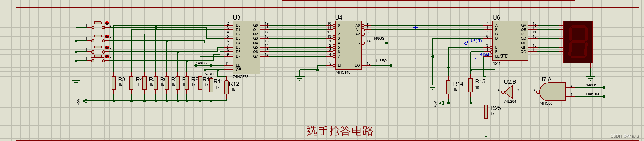Click the ground symbol under the seven-segment display
This screenshot has width=644, height=141.
[x=590, y=78]
